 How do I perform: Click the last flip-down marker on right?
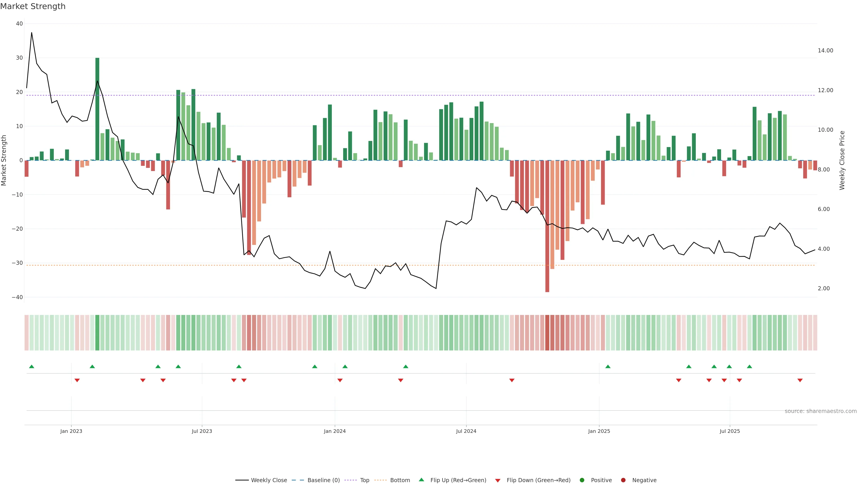point(800,380)
